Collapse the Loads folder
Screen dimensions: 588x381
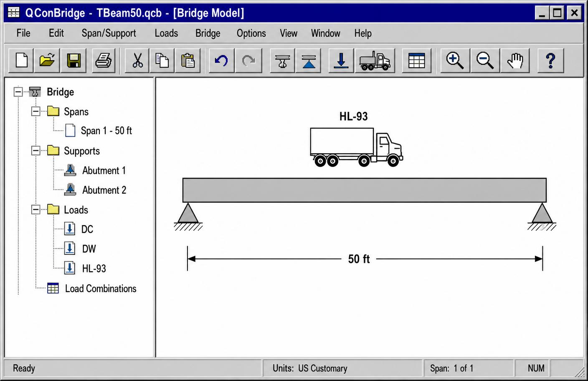(35, 209)
